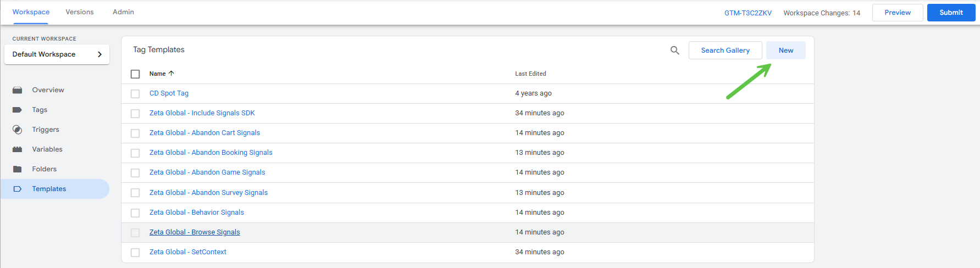The height and width of the screenshot is (268, 980).
Task: Create a New tag template
Action: (x=785, y=51)
